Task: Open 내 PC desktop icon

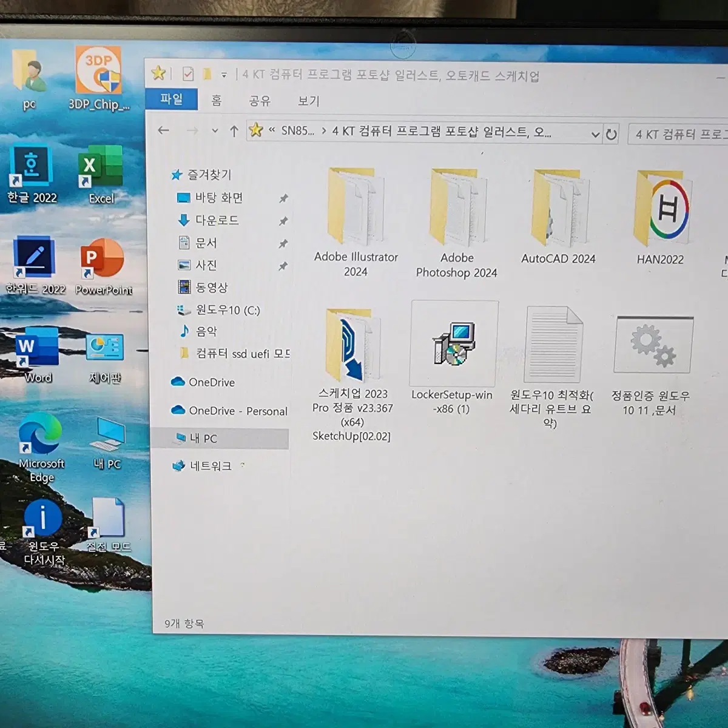Action: [107, 444]
